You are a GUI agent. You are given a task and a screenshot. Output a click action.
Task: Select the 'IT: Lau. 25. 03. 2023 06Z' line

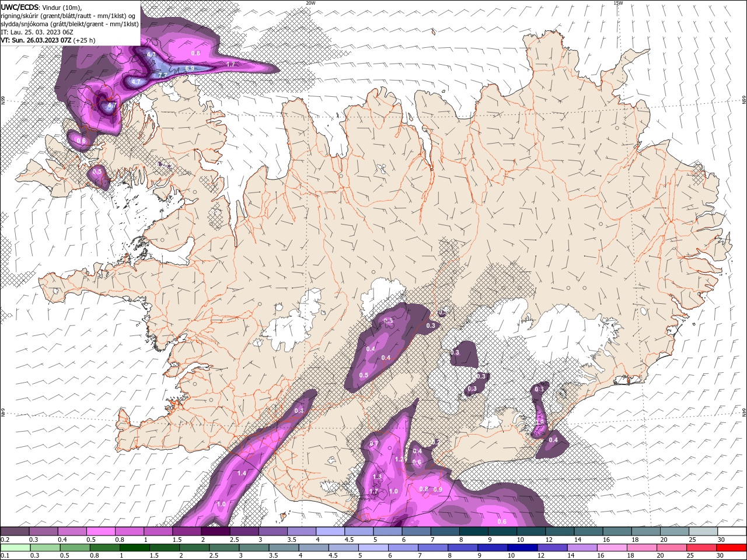[x=37, y=32]
